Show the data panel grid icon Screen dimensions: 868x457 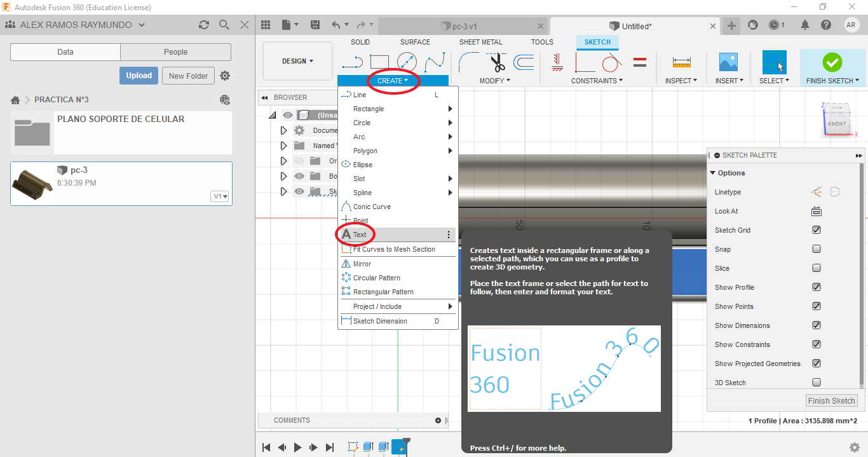click(266, 25)
